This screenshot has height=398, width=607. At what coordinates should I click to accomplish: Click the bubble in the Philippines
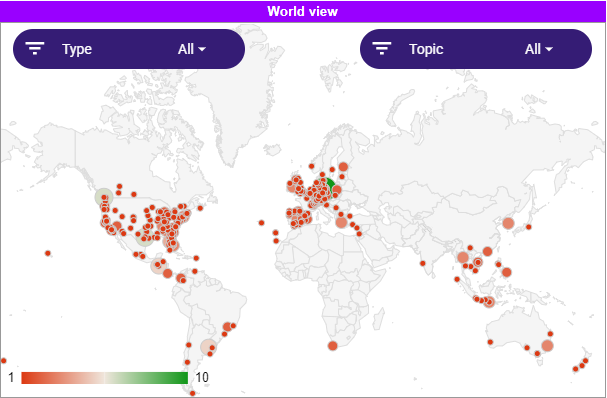[506, 272]
